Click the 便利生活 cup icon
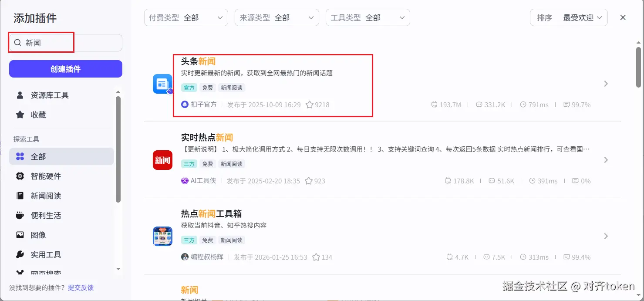644x301 pixels. 20,215
